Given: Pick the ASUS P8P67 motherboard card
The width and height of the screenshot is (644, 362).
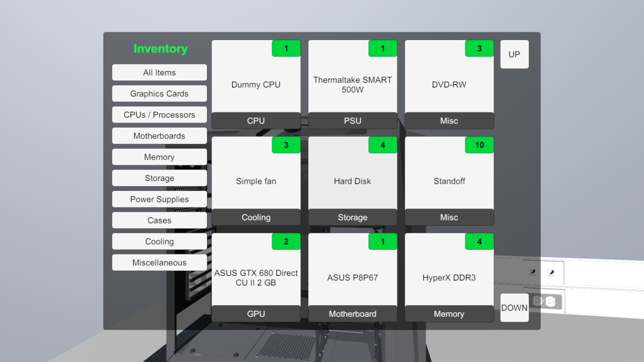Looking at the screenshot, I should tap(352, 278).
